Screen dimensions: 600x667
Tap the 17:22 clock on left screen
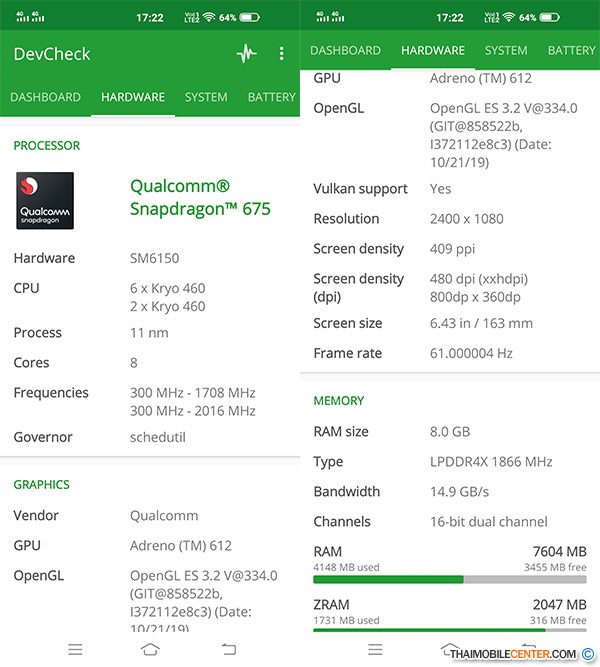click(x=150, y=18)
